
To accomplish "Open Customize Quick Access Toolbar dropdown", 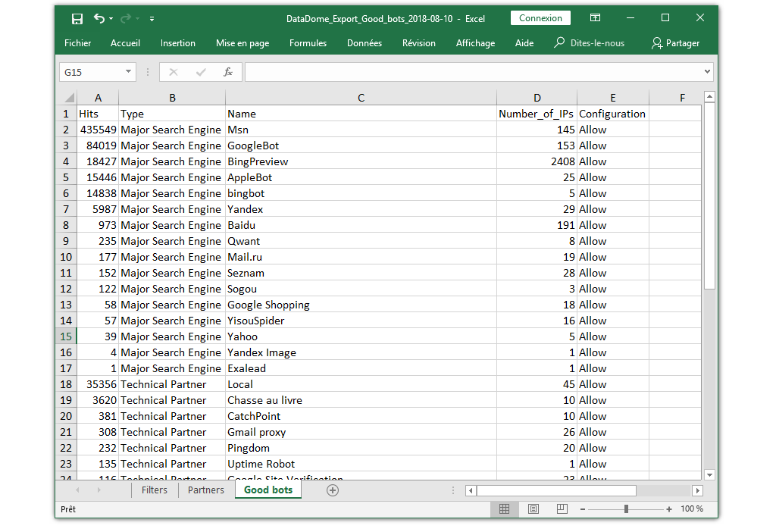I will point(152,18).
